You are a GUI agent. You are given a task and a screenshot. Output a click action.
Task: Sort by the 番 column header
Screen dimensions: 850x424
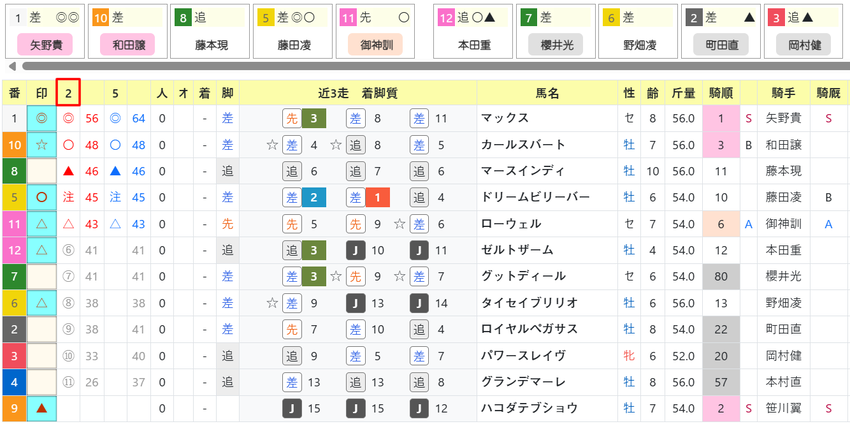tap(14, 93)
